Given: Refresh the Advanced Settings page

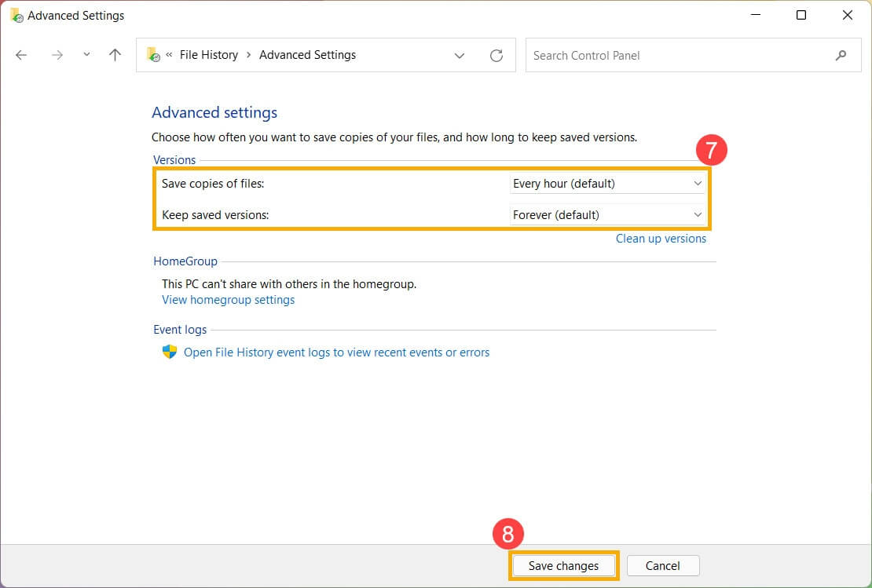Looking at the screenshot, I should coord(496,55).
